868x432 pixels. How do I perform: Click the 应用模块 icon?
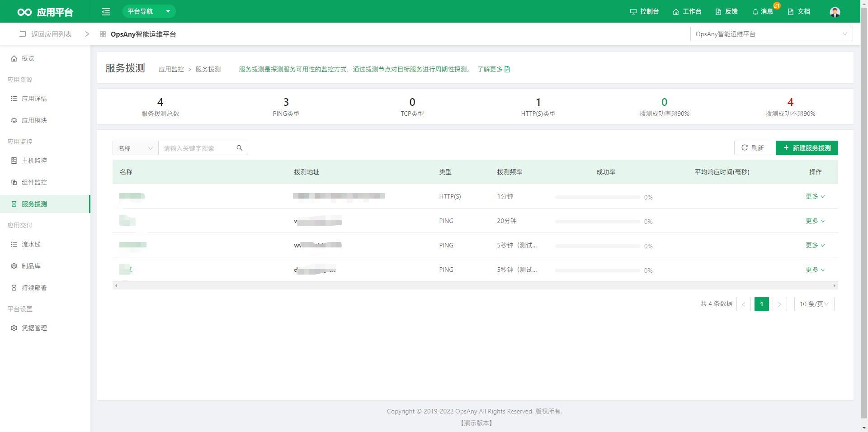(14, 120)
